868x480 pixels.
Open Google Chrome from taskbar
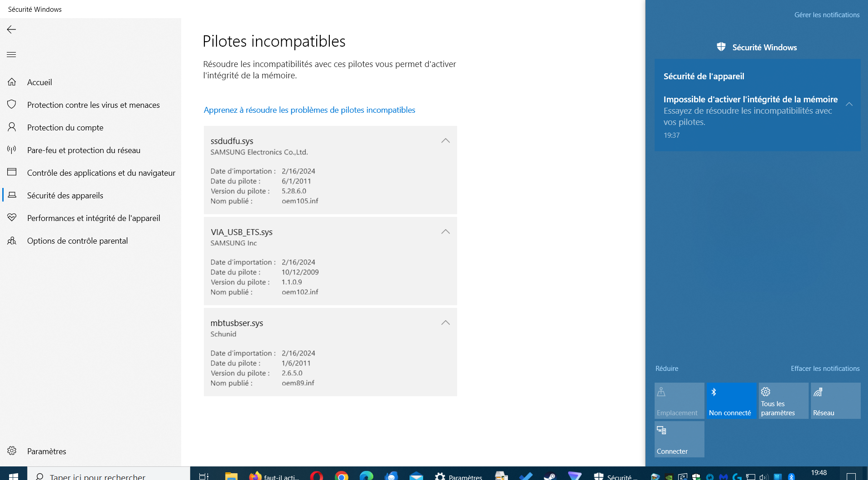click(342, 475)
